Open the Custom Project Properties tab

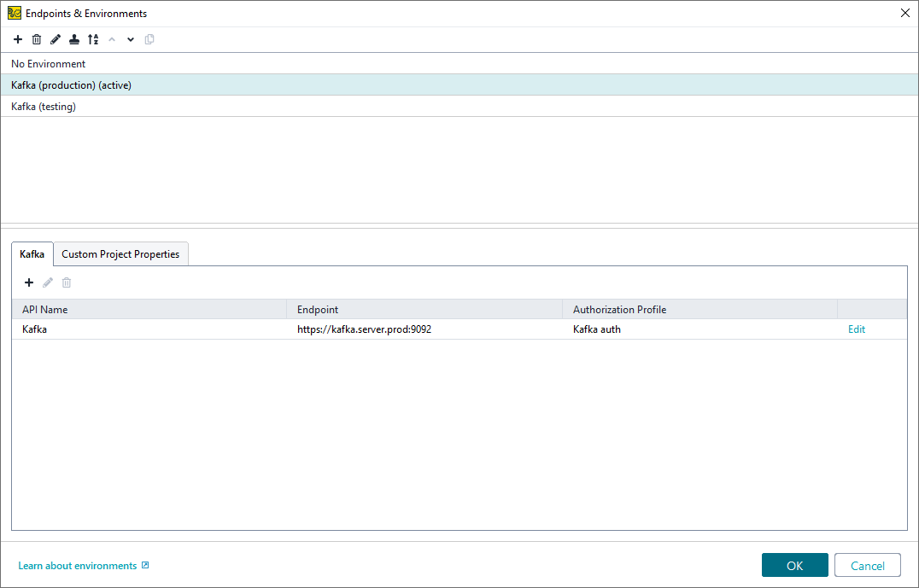click(x=120, y=254)
